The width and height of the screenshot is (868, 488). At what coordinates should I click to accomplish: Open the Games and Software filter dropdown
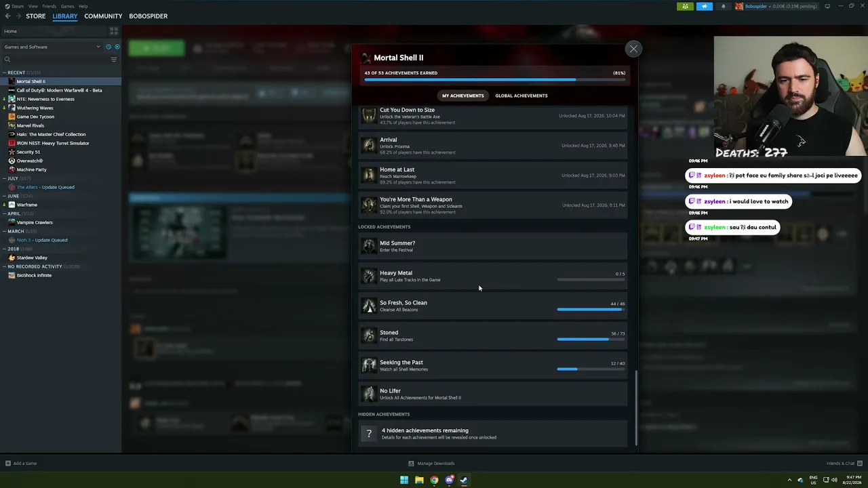[52, 47]
